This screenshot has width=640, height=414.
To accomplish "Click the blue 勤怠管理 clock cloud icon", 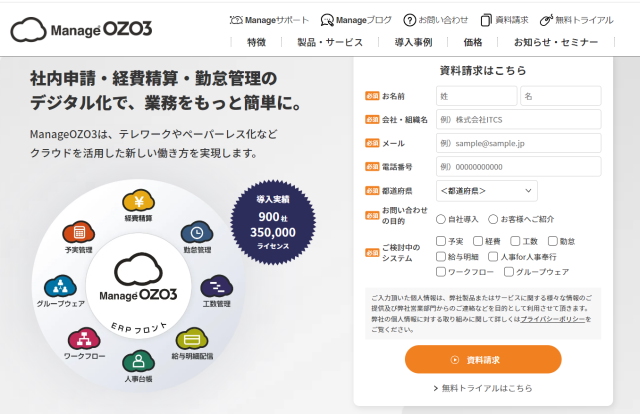I will pos(197,232).
